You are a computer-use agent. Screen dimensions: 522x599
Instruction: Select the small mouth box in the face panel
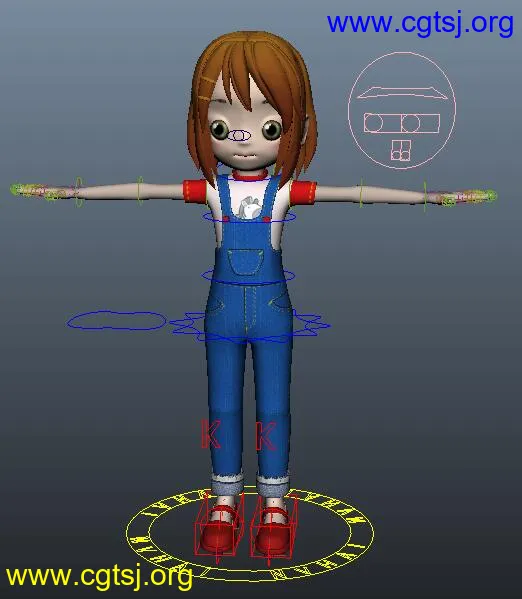click(x=401, y=150)
